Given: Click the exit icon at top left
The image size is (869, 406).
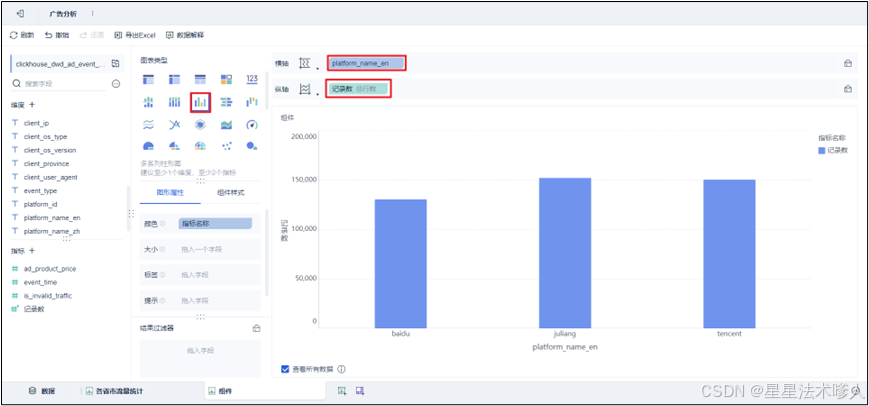Looking at the screenshot, I should [x=20, y=13].
